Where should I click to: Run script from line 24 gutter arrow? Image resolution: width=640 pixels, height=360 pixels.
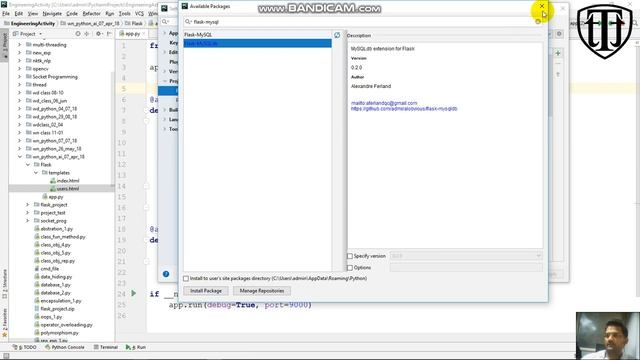(x=133, y=293)
